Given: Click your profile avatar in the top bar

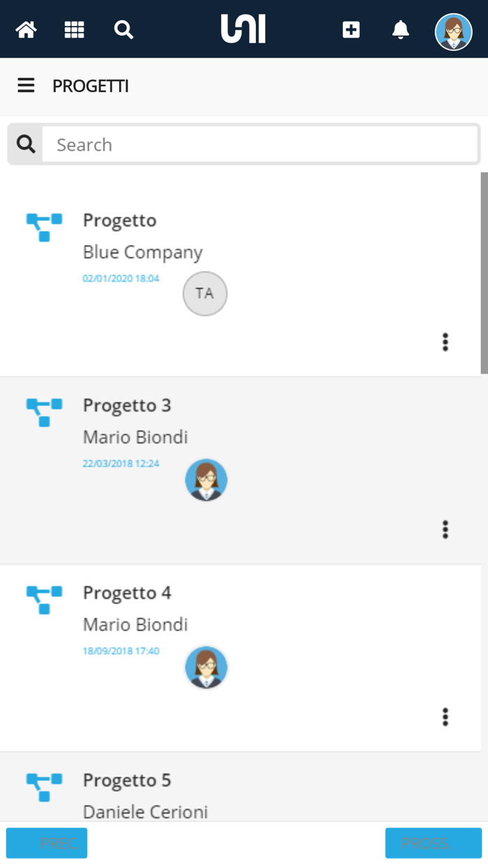Looking at the screenshot, I should click(453, 31).
